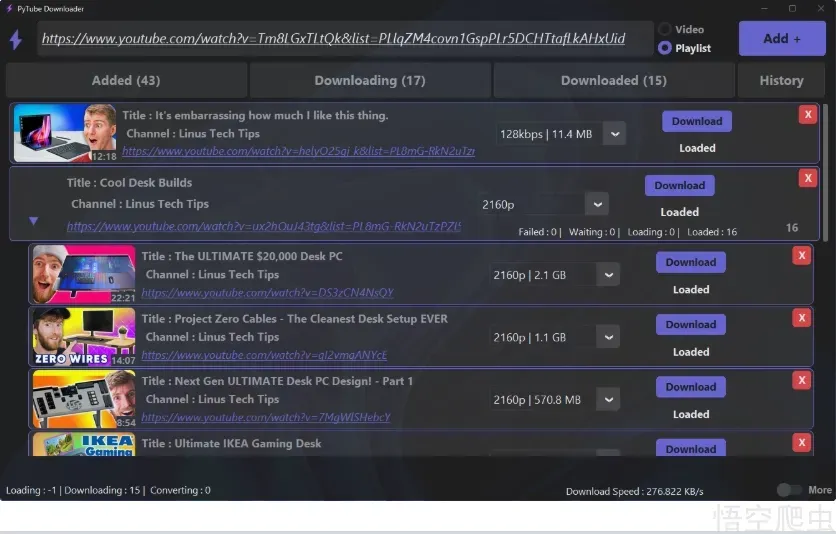Screen dimensions: 836x534
Task: Remove Project Zero Cables entry with red X
Action: (x=801, y=318)
